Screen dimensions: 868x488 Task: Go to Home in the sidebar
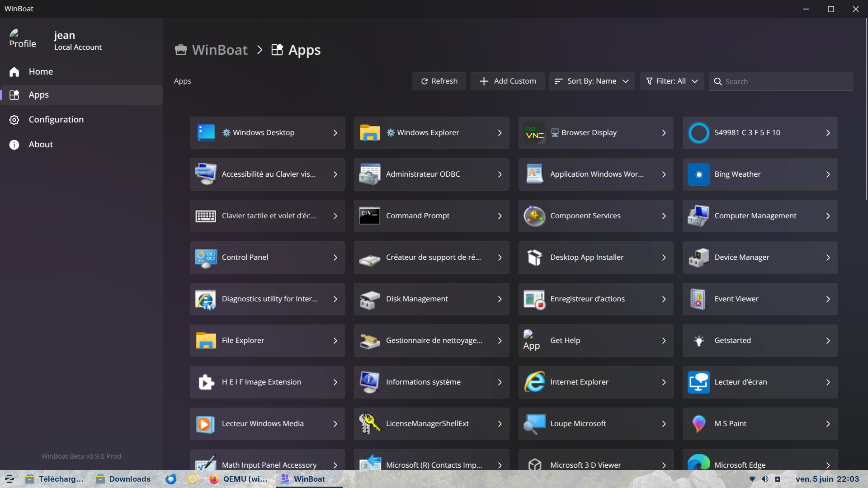point(81,71)
